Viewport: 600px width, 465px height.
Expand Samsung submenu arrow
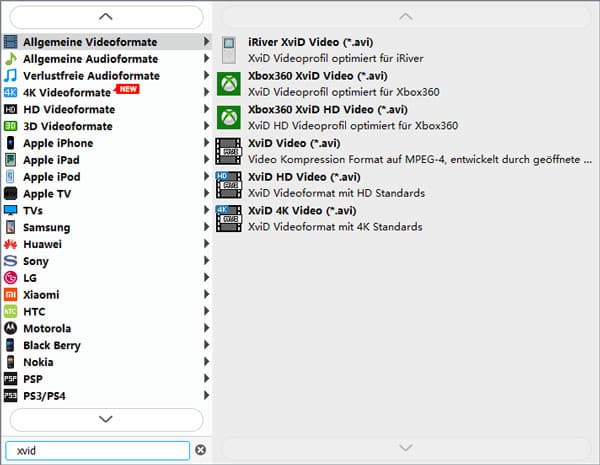tap(206, 227)
